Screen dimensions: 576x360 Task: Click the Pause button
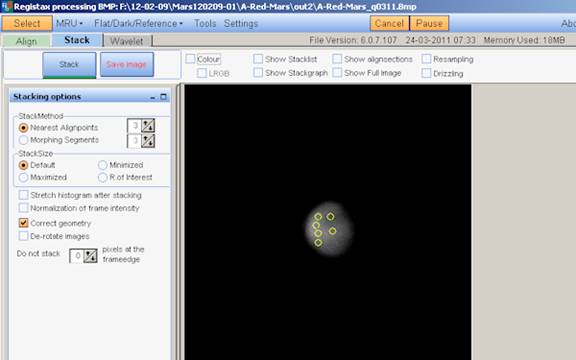pos(429,24)
